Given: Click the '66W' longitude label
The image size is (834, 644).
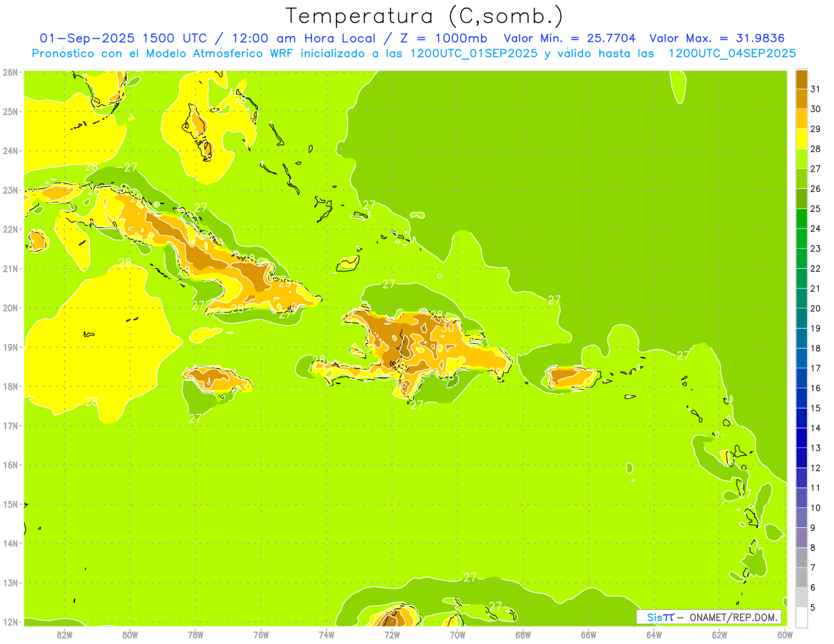Looking at the screenshot, I should 589,634.
